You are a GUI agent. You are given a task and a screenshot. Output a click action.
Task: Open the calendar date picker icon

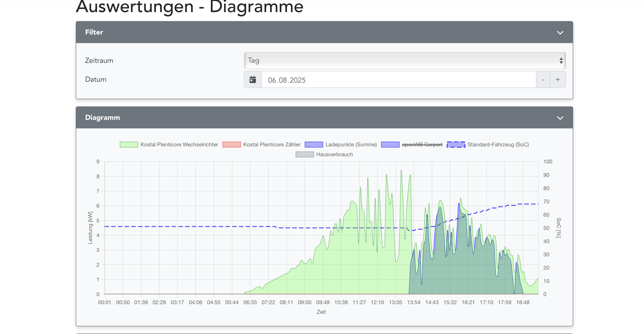click(x=253, y=80)
